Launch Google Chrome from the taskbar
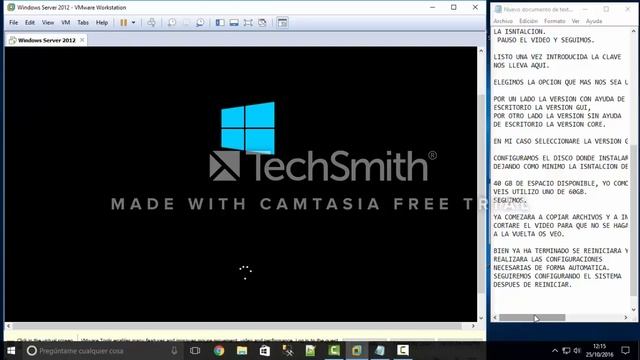The width and height of the screenshot is (640, 360). (219, 351)
